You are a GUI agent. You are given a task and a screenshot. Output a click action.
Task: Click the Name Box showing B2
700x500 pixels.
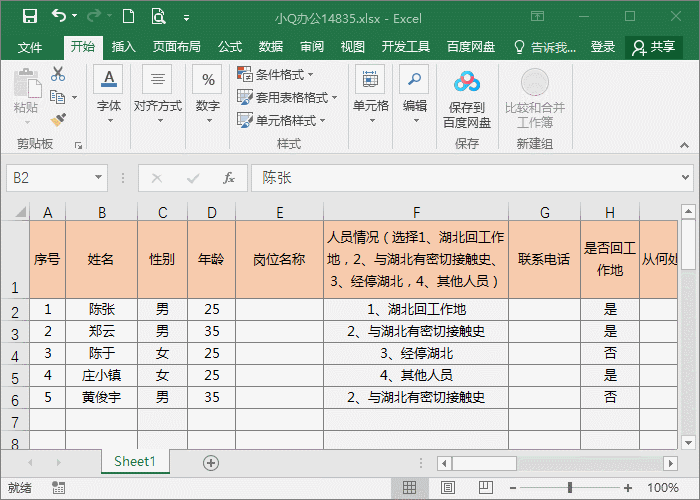point(49,178)
